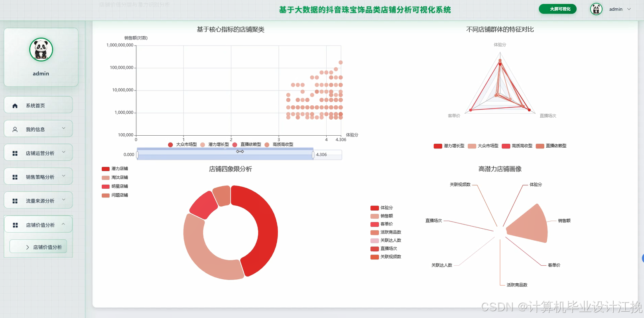
Task: Click the admin name under the sidebar avatar
Action: coord(41,74)
